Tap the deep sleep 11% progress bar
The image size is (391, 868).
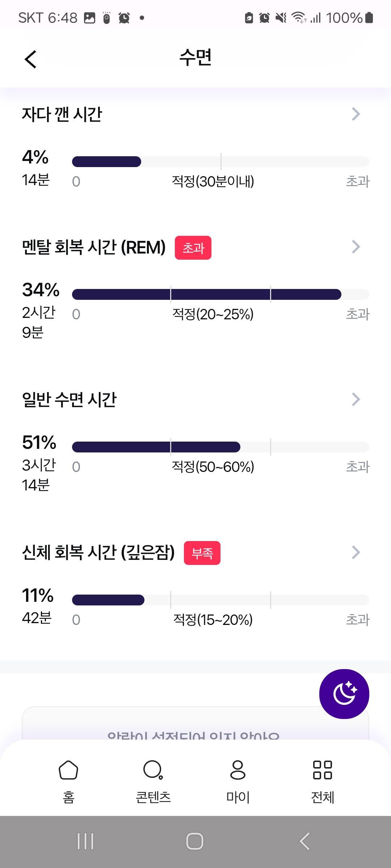click(x=220, y=600)
